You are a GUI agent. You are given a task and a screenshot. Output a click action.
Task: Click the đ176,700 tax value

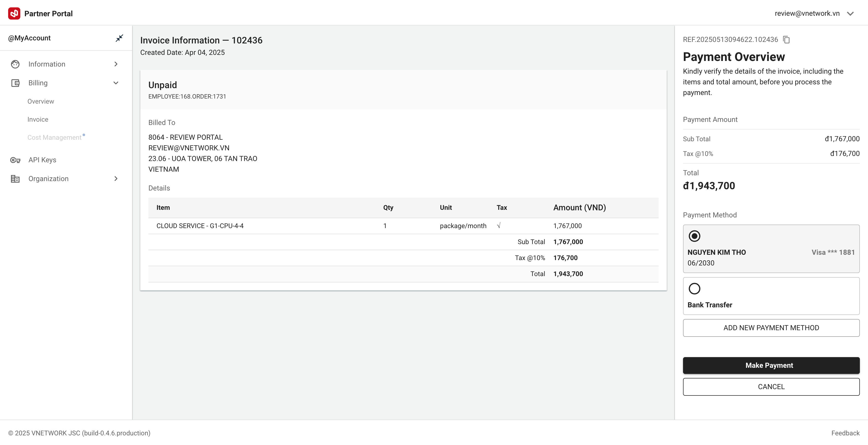tap(845, 154)
